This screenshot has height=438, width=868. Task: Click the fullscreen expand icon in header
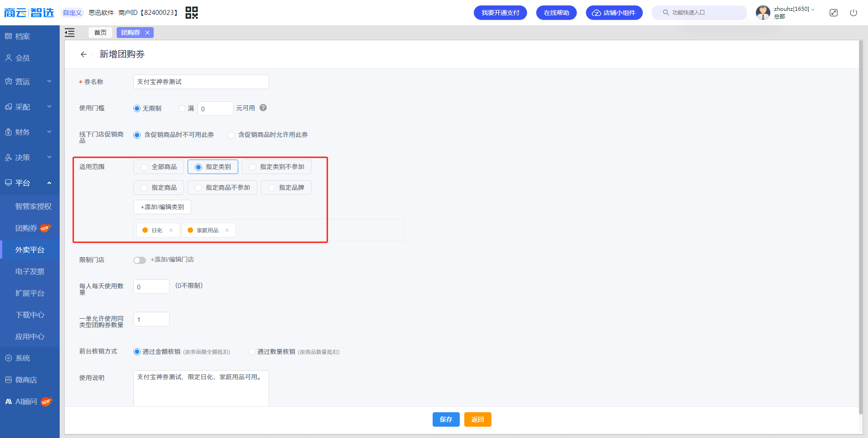coord(834,13)
